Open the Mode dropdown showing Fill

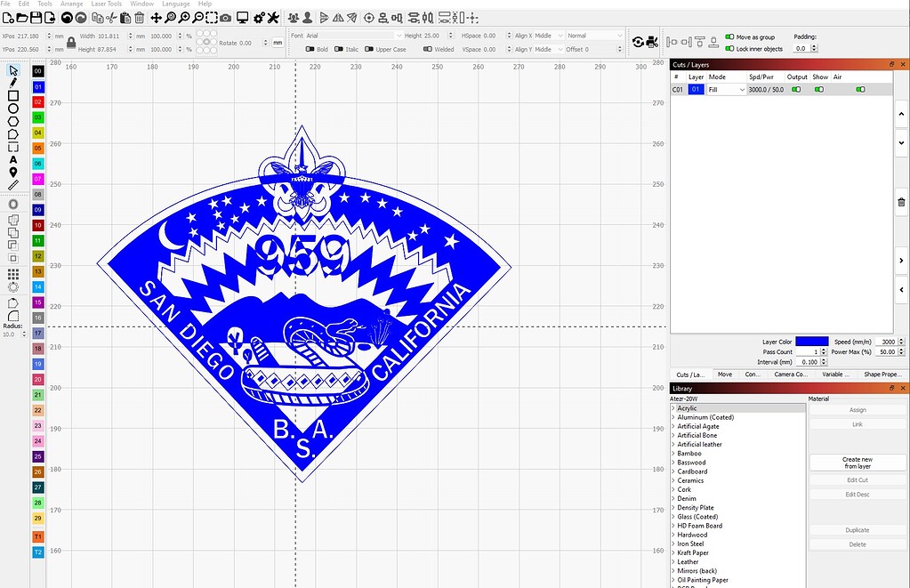[x=725, y=89]
